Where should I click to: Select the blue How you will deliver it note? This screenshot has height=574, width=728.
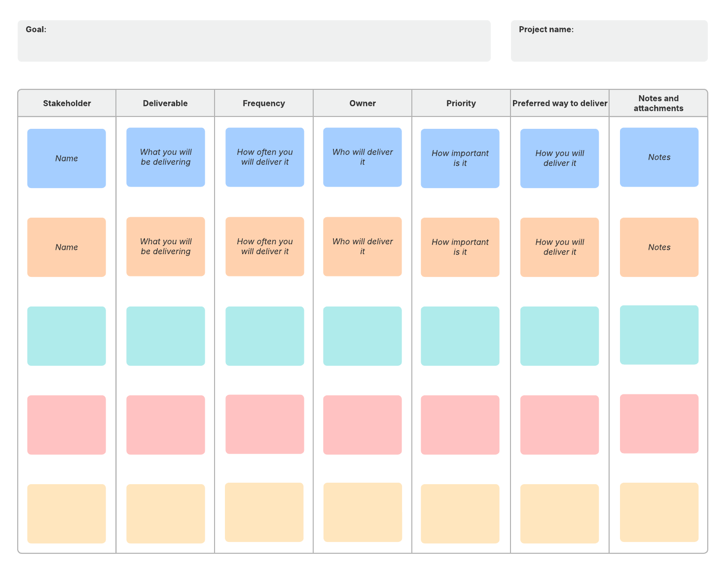(559, 158)
